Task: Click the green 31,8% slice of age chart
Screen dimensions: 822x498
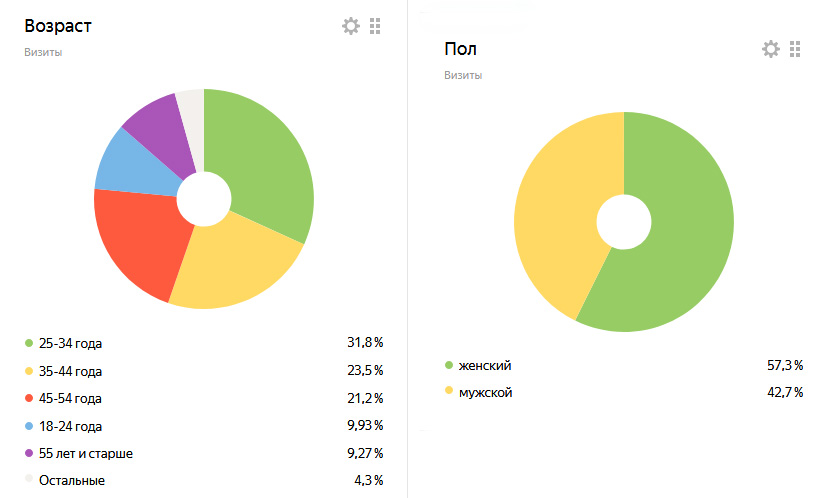Action: coord(262,163)
